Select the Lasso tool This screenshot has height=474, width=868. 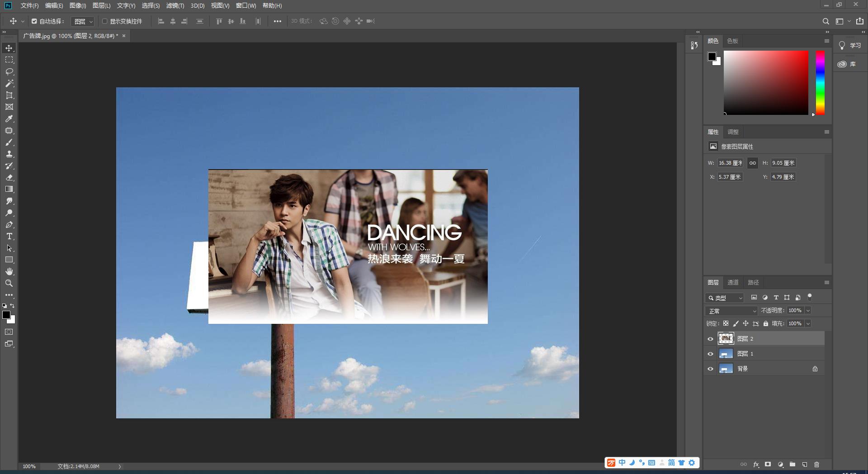coord(9,71)
